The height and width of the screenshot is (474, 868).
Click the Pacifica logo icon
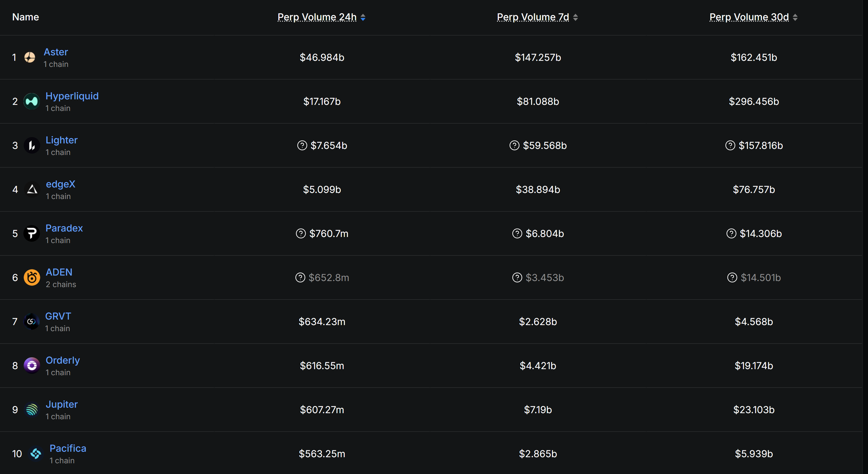click(36, 454)
